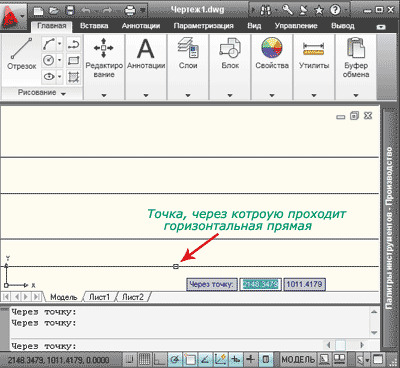
Task: Click the Quick View Layouts status button
Action: pos(324,359)
